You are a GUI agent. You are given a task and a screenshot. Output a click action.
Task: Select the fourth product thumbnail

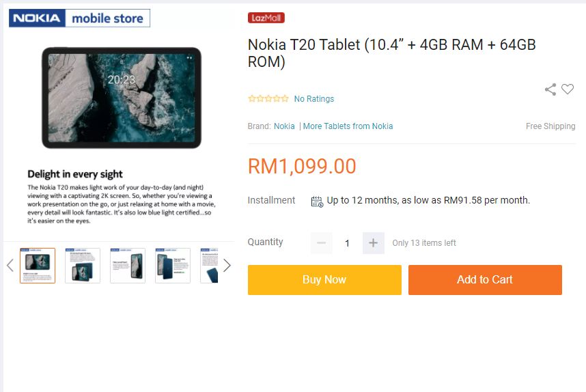[x=173, y=266]
